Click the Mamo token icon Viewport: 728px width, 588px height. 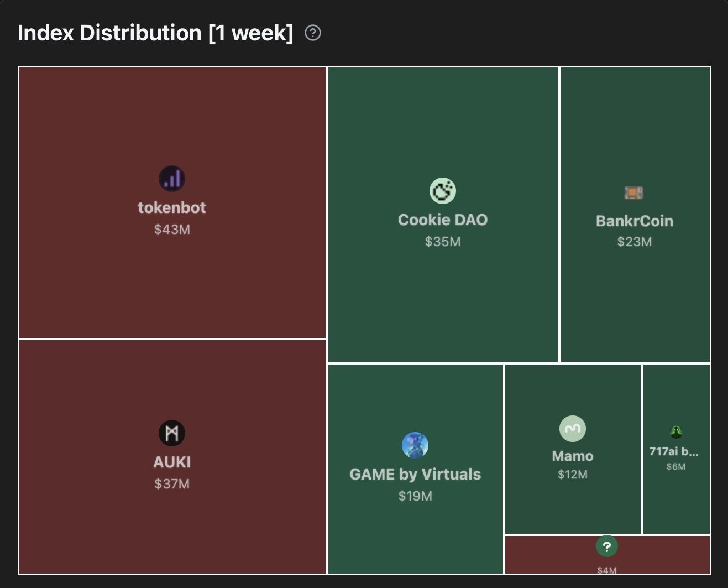click(573, 429)
